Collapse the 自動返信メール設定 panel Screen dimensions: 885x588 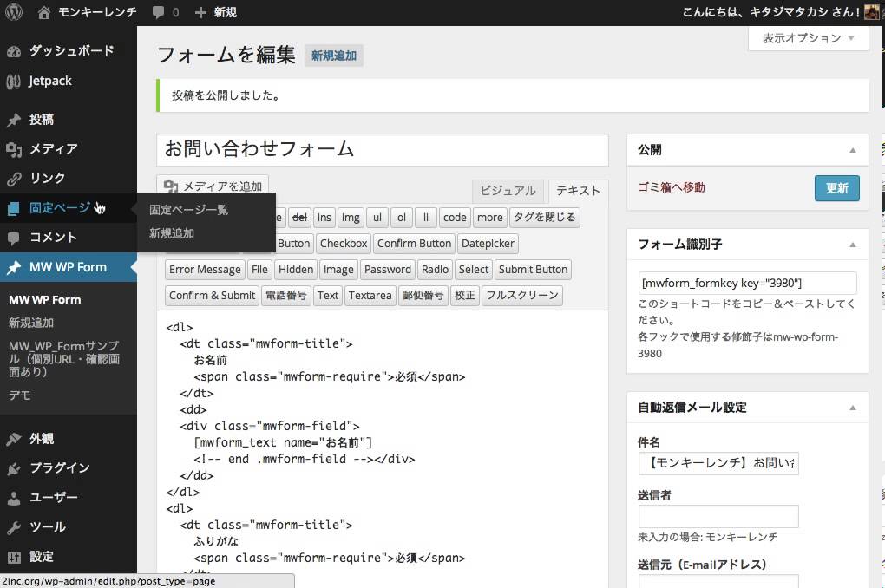point(853,408)
